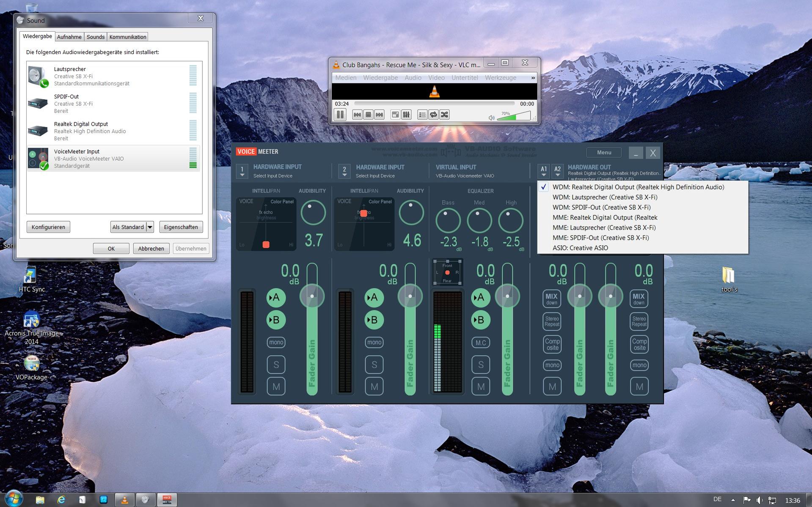Enable mono on Hardware Input 1
Viewport: 812px width, 507px height.
click(x=276, y=343)
